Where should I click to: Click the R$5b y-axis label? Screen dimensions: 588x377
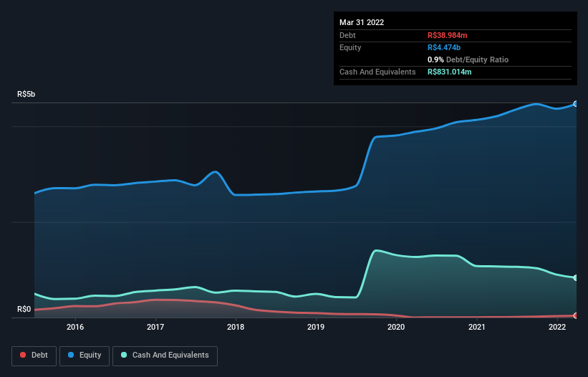(x=26, y=94)
